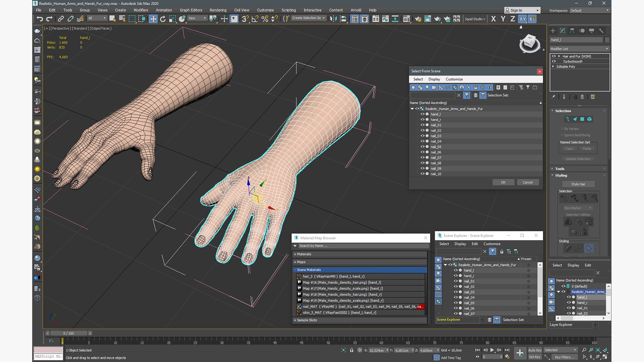Click the Mirror tool icon

tap(333, 19)
